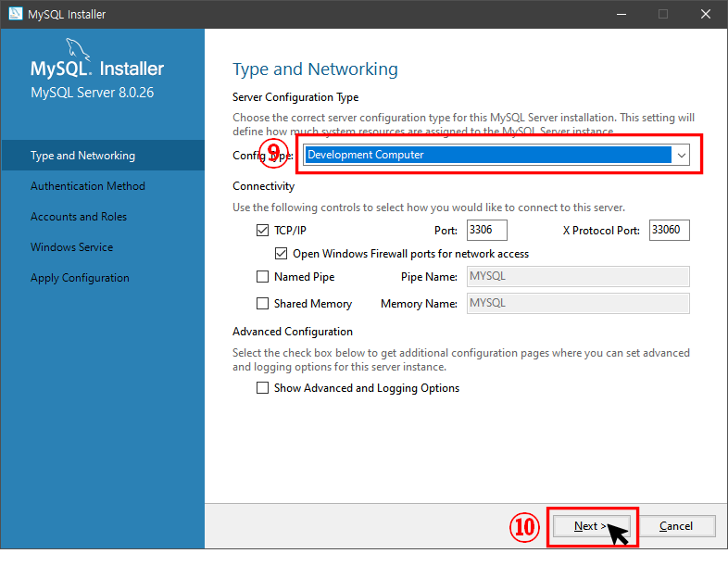Screen dimensions: 728x566
Task: Click the Connectivity section label
Action: pos(263,186)
